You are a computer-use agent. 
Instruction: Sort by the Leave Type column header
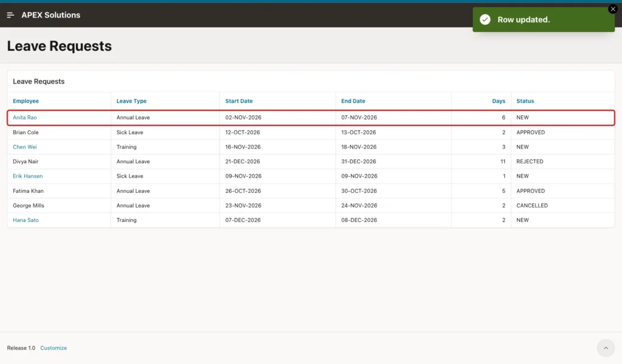coord(131,101)
